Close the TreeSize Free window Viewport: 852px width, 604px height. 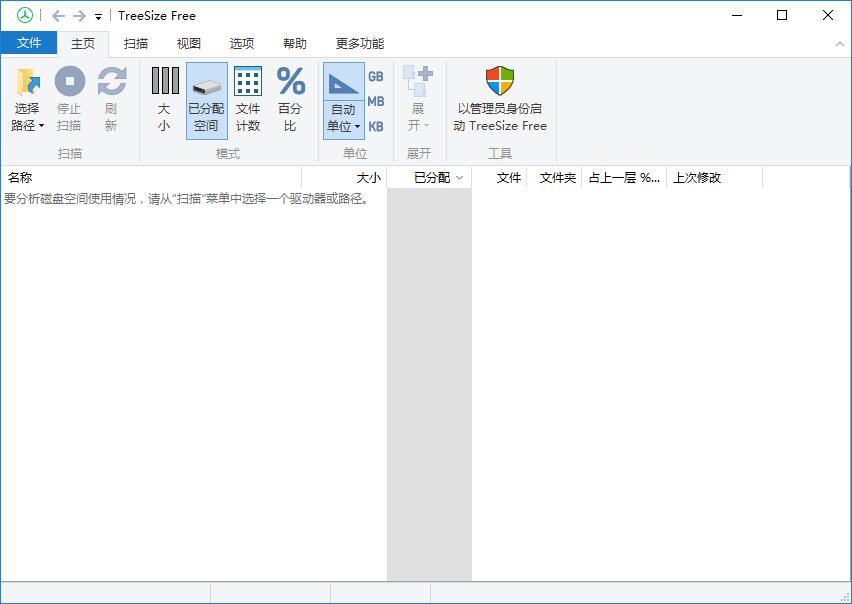[x=828, y=15]
